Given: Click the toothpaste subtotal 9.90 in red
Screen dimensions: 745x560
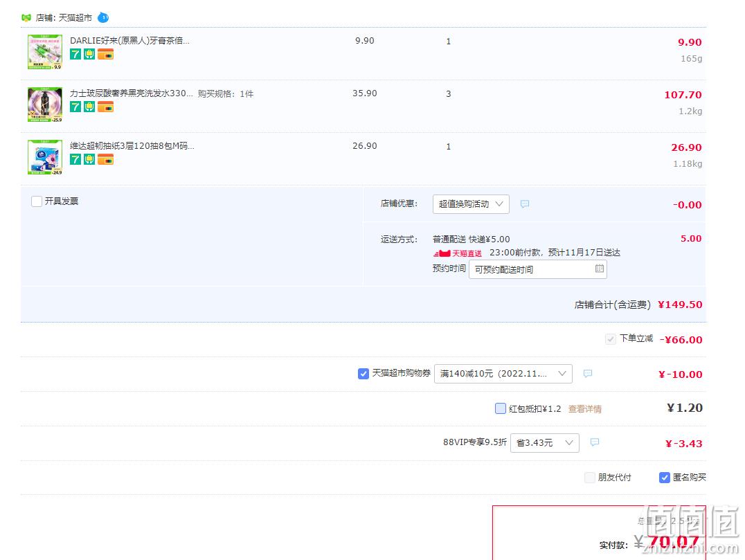Looking at the screenshot, I should (690, 42).
